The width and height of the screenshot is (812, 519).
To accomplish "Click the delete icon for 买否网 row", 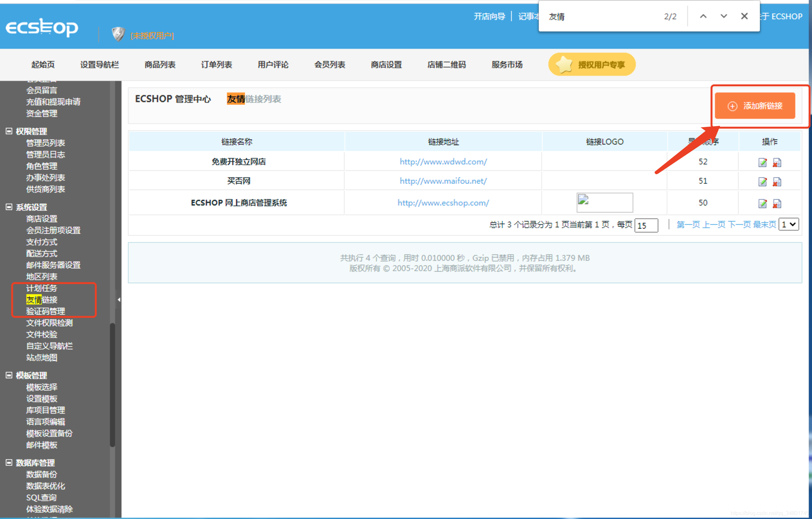I will tap(777, 182).
